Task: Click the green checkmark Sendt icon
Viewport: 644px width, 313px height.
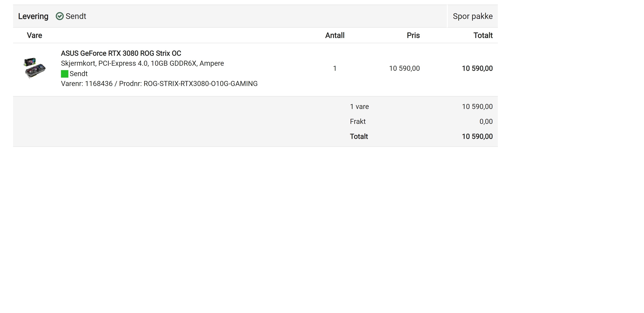Action: click(59, 16)
